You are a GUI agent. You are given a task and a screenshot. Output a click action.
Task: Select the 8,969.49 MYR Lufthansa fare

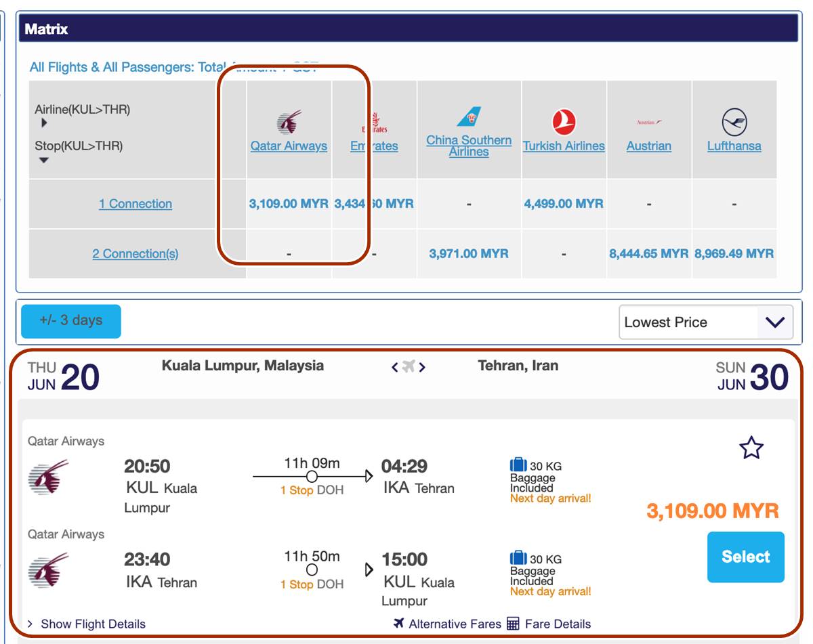pyautogui.click(x=734, y=254)
